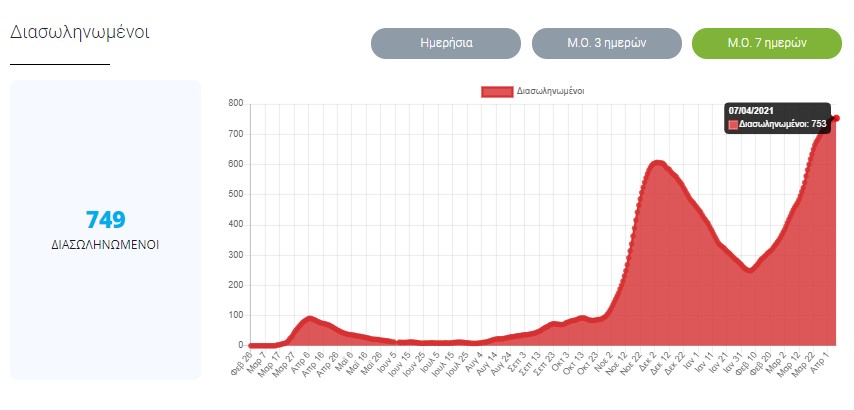Click the 800 label on the y-axis
This screenshot has height=410, width=854.
coord(236,103)
